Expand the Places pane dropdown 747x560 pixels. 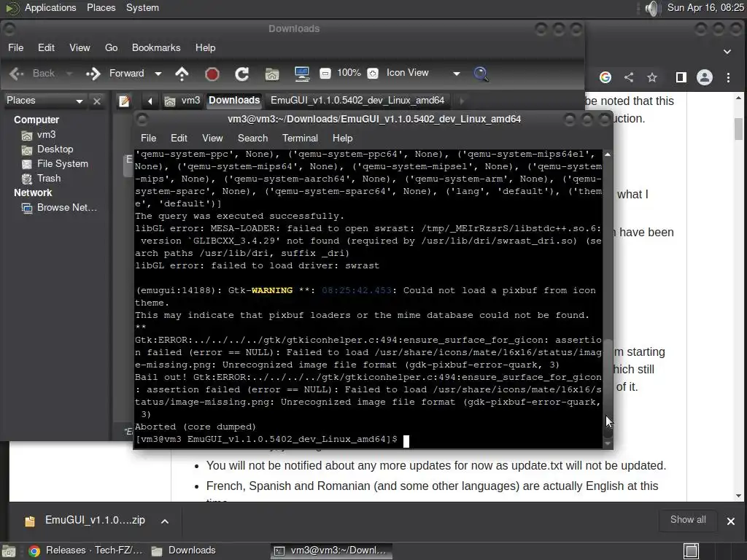click(79, 101)
